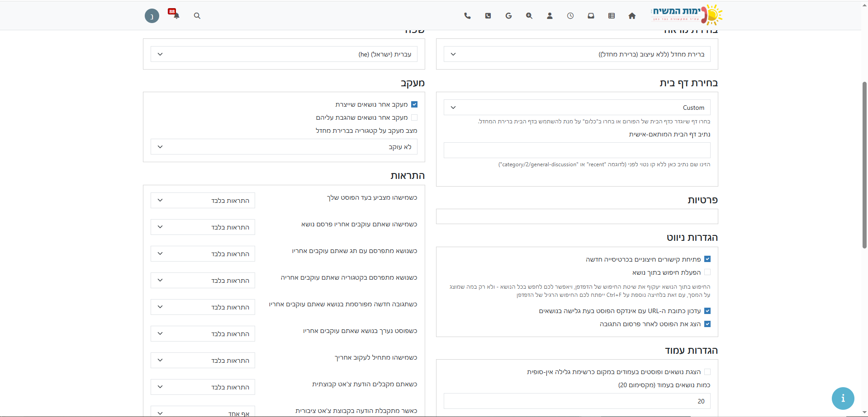Click the phone handset icon in navbar
Image resolution: width=868 pixels, height=417 pixels.
click(467, 16)
